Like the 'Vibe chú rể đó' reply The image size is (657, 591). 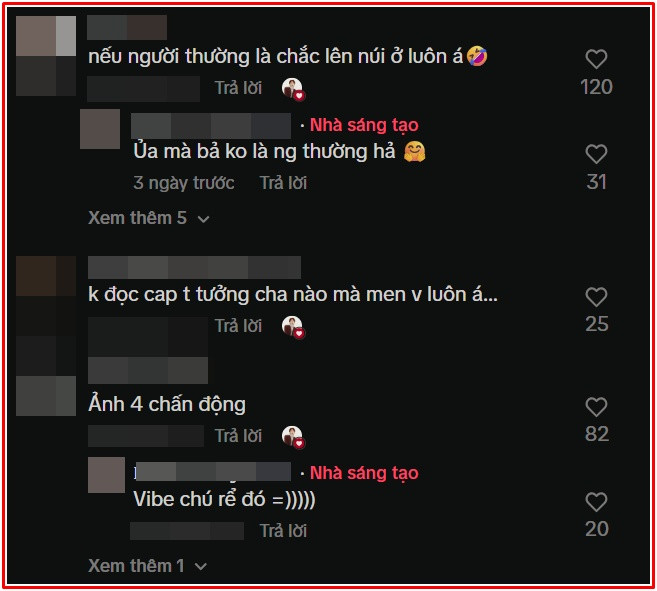coord(596,502)
